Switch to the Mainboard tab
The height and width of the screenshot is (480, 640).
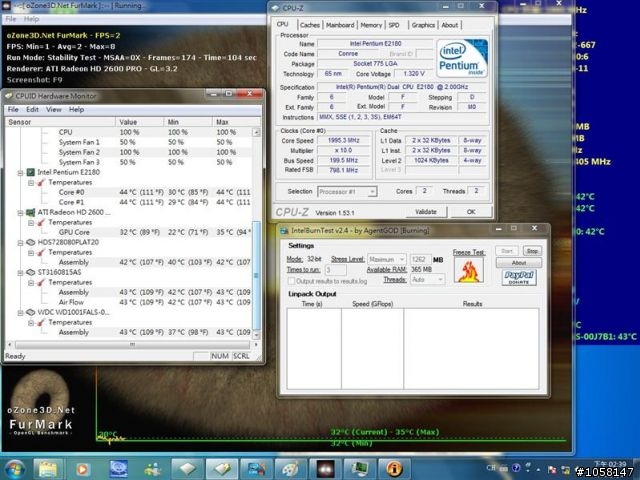pos(340,25)
